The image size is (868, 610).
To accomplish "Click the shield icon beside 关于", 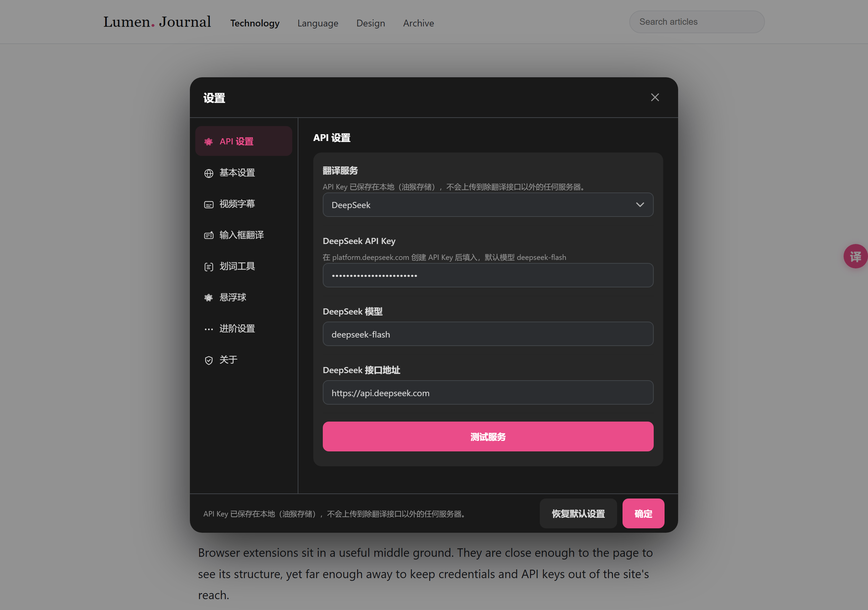I will point(209,360).
